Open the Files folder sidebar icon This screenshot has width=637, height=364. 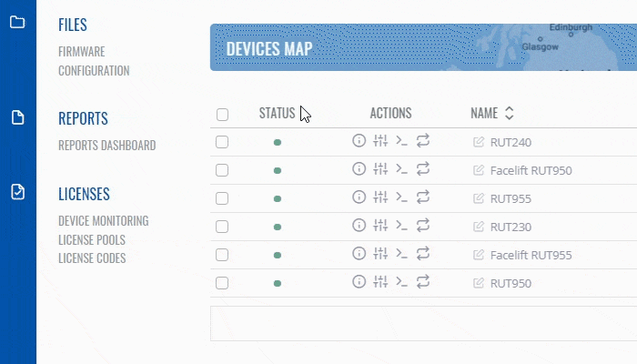click(17, 22)
